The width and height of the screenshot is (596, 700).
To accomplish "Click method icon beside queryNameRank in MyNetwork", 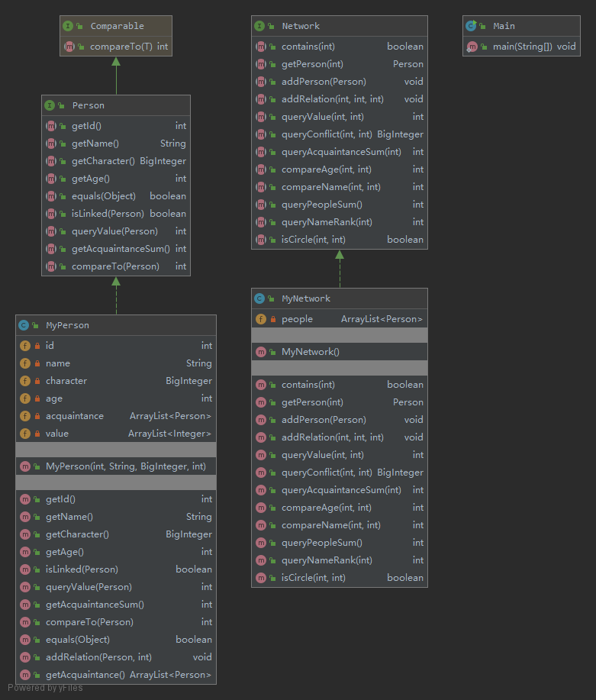I will 261,560.
